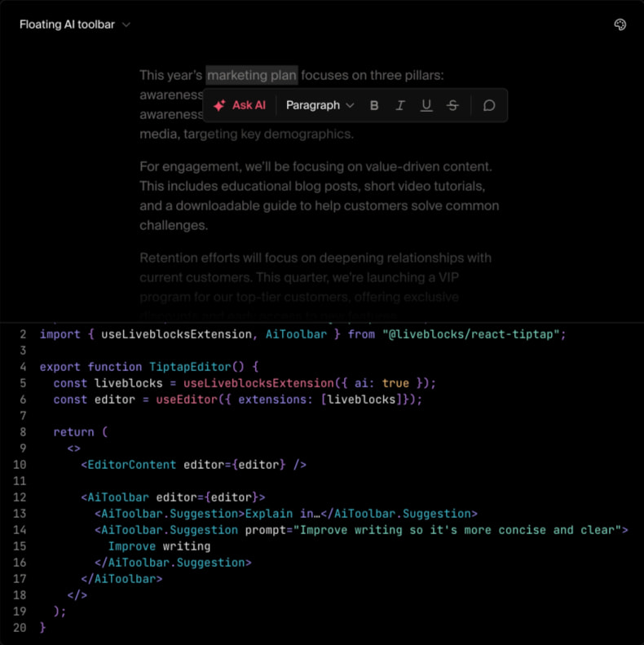The image size is (644, 645).
Task: Click "@liveblocks/react-tiptap" import string in code
Action: (470, 334)
